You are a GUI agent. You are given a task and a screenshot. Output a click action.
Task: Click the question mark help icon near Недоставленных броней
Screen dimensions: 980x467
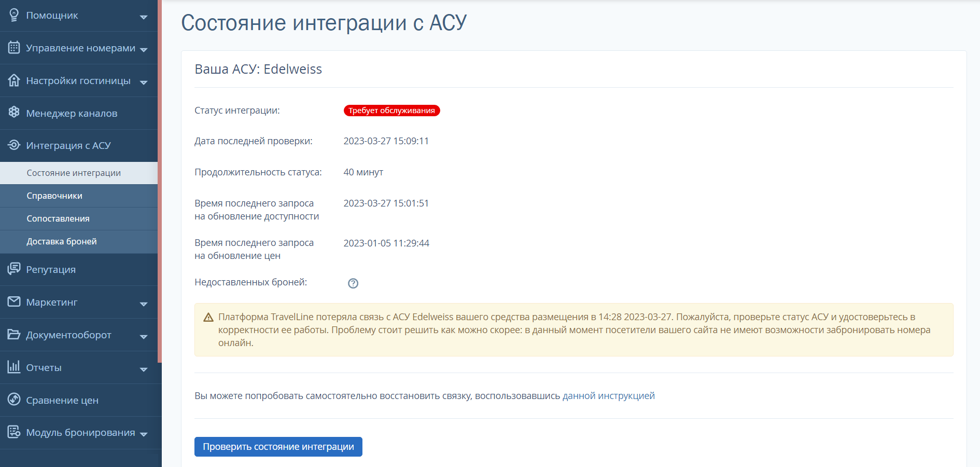point(353,283)
